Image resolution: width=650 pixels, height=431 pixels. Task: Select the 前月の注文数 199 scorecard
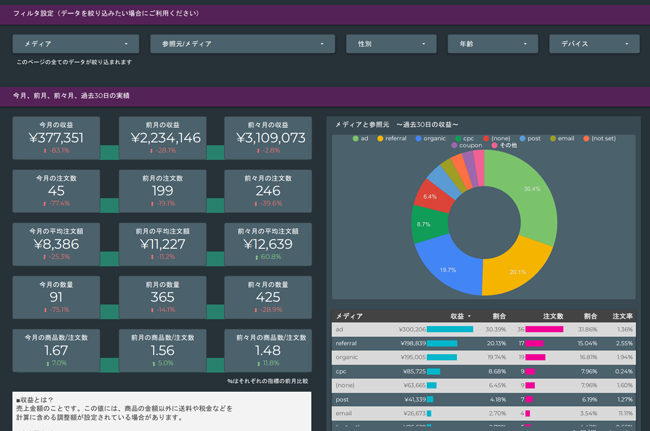(x=162, y=191)
